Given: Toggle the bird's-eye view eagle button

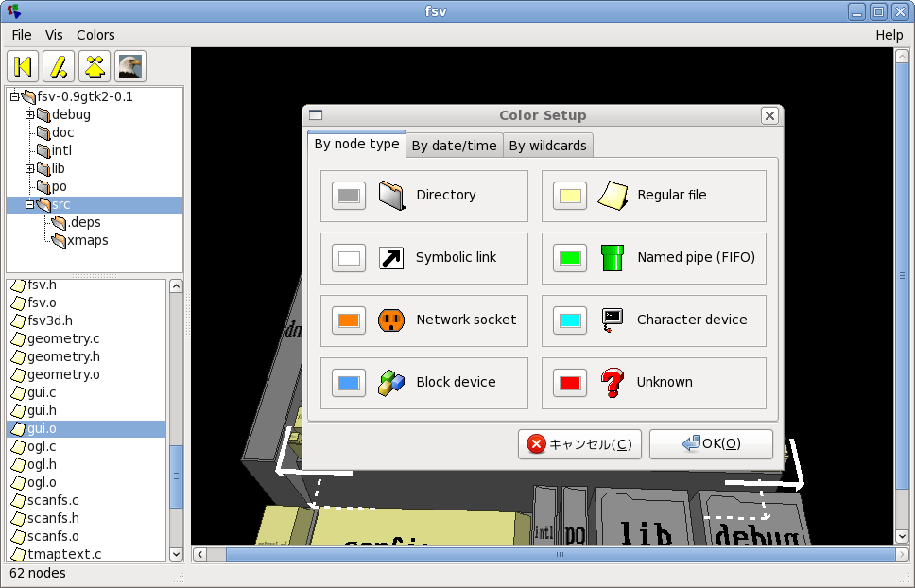Looking at the screenshot, I should 130,66.
